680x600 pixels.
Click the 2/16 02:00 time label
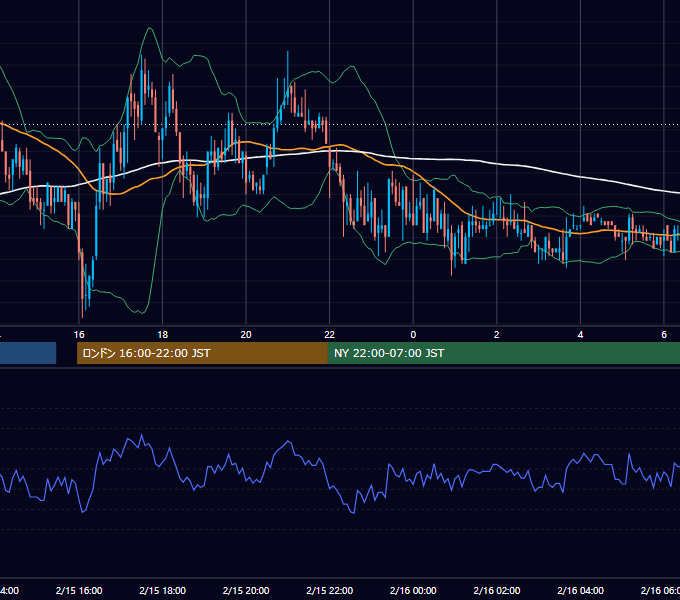[x=497, y=590]
